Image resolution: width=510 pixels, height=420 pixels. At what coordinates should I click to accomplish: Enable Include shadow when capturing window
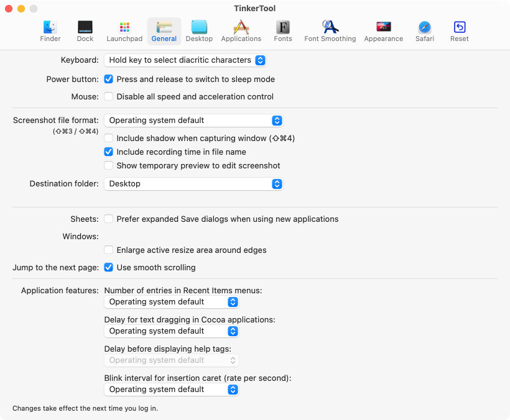pos(109,138)
